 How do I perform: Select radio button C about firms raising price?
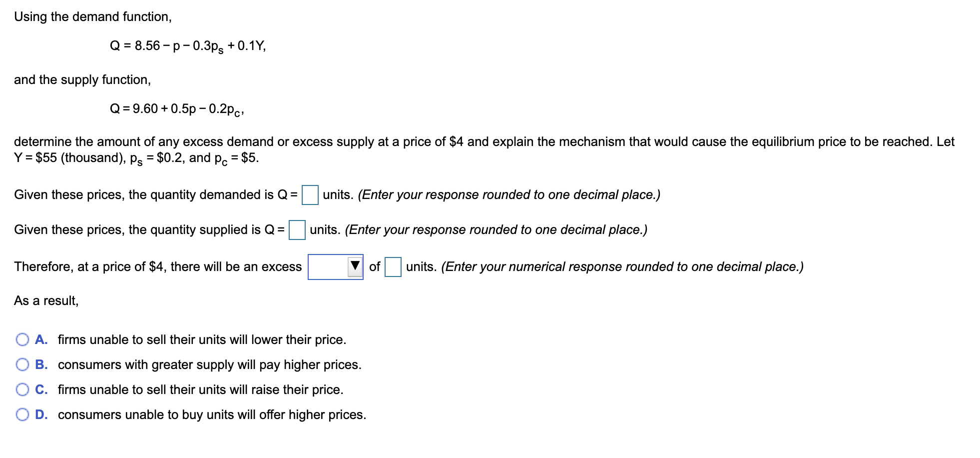point(22,389)
